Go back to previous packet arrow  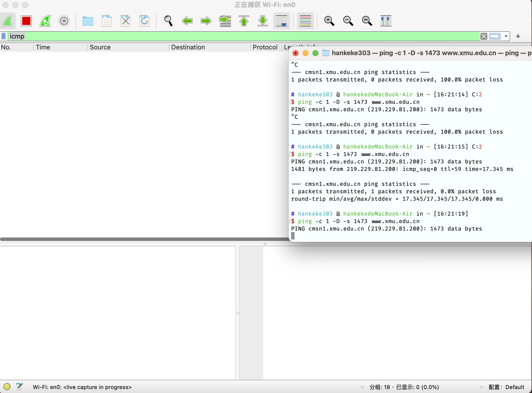[187, 21]
